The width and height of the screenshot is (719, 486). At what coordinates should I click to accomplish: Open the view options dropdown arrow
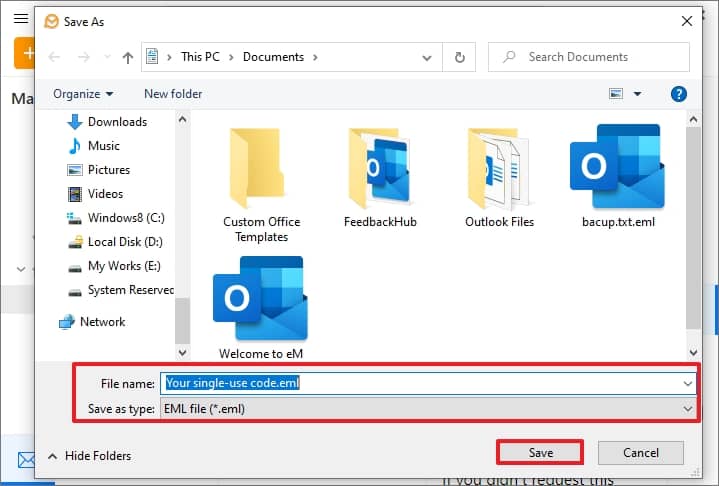click(637, 94)
